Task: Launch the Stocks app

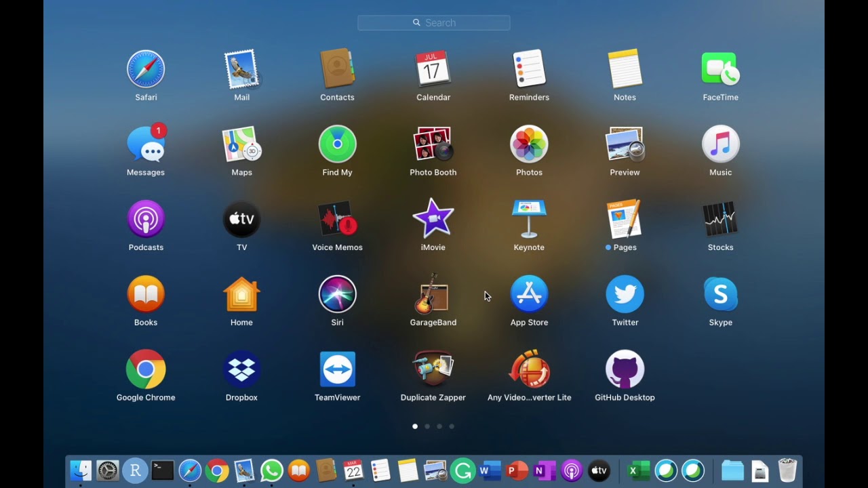Action: point(720,219)
